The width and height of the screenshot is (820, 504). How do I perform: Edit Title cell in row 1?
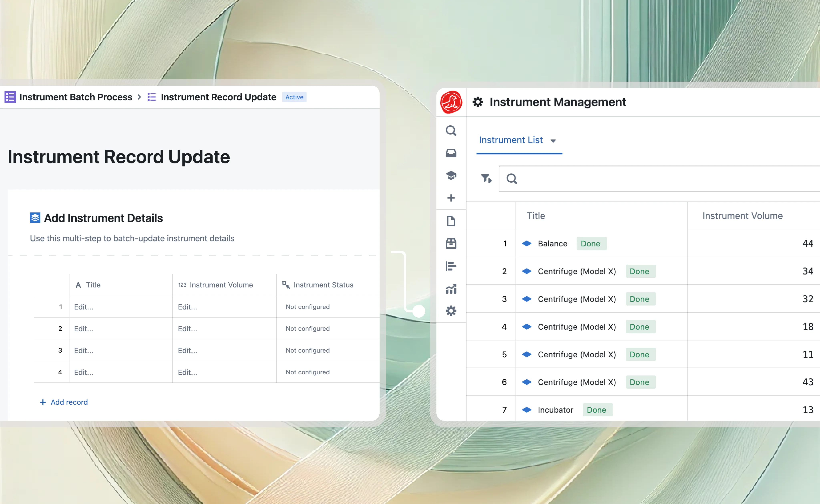(121, 307)
